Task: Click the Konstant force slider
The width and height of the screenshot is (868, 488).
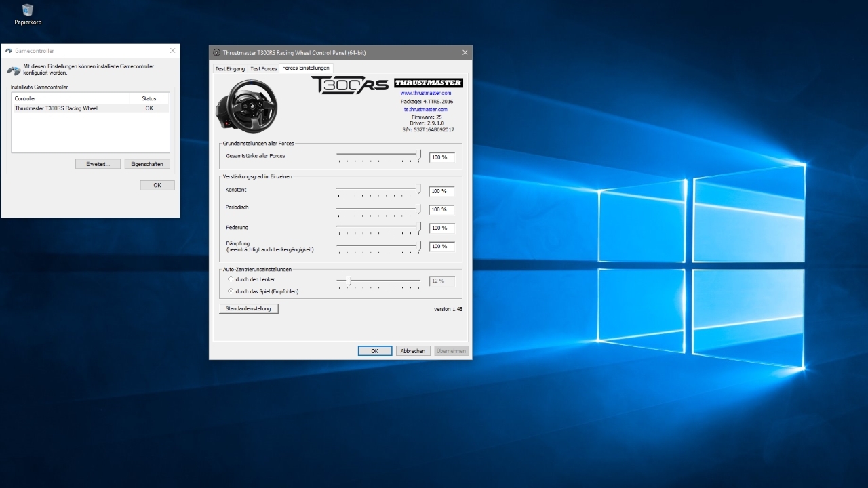Action: coord(378,190)
